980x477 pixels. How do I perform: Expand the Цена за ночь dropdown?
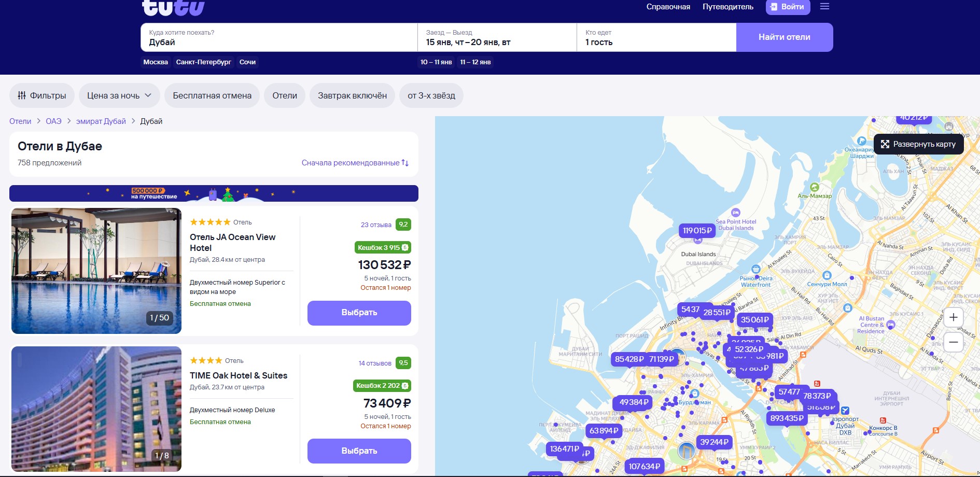tap(119, 95)
